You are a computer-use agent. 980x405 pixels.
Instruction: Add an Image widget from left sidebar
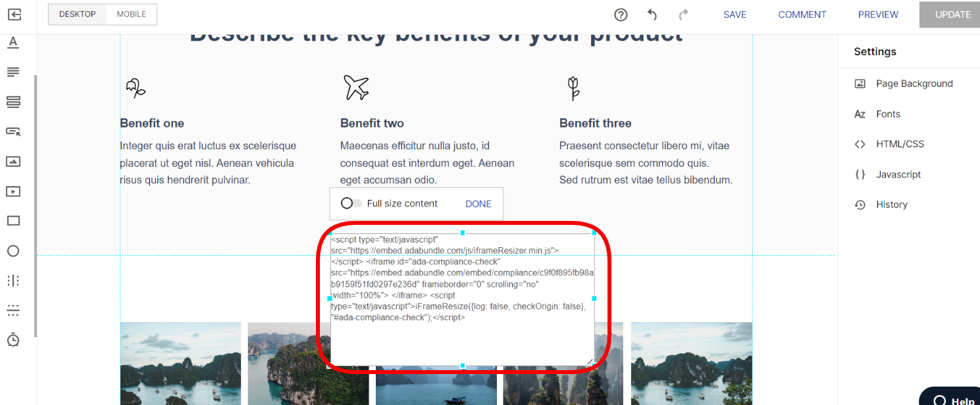(x=13, y=161)
